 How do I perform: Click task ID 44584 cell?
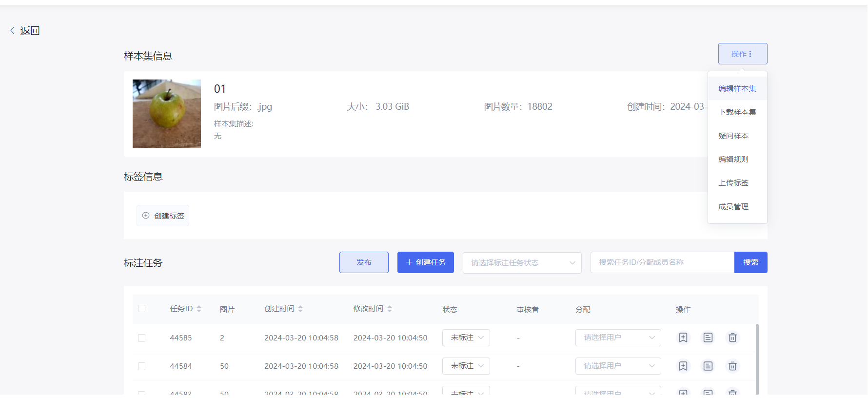[181, 366]
